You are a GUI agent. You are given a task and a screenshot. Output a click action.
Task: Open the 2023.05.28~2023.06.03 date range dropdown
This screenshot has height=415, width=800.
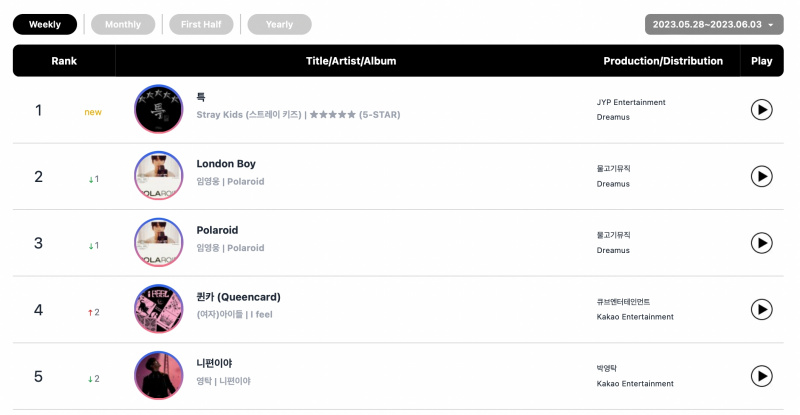click(714, 25)
